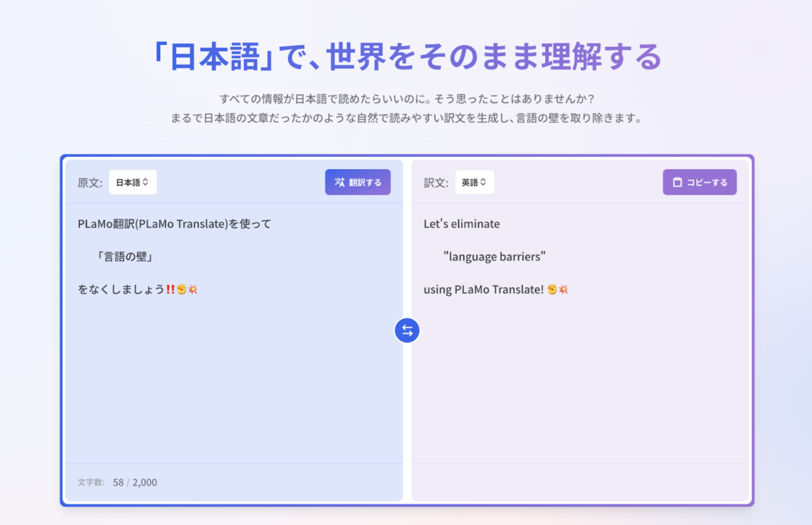Click the 58 / 2,000 character counter
Image resolution: width=812 pixels, height=525 pixels.
[135, 482]
